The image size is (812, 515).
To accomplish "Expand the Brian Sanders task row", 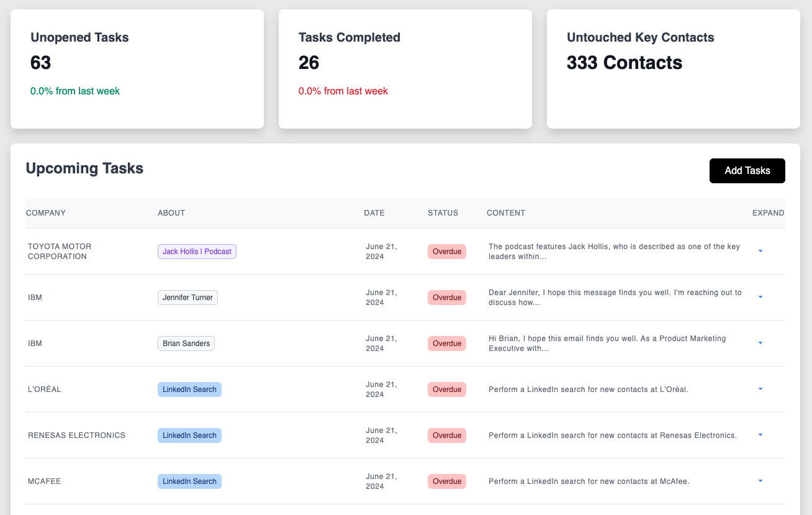I will [760, 343].
